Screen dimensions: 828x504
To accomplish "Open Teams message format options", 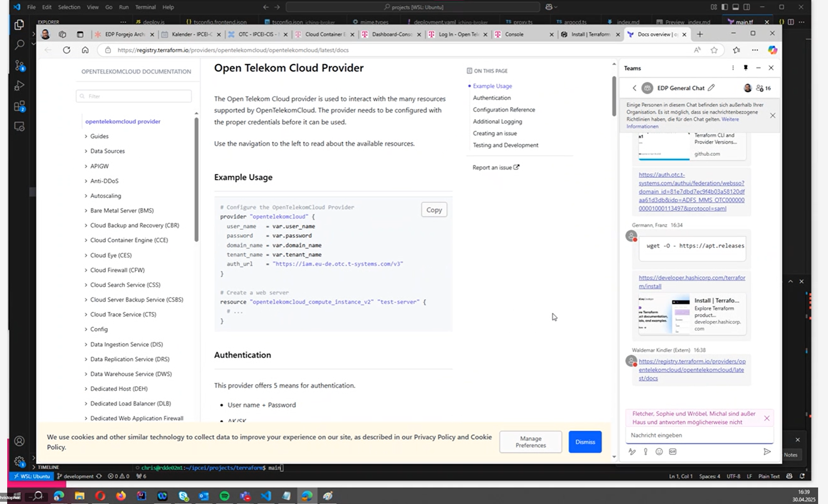I will tap(632, 451).
